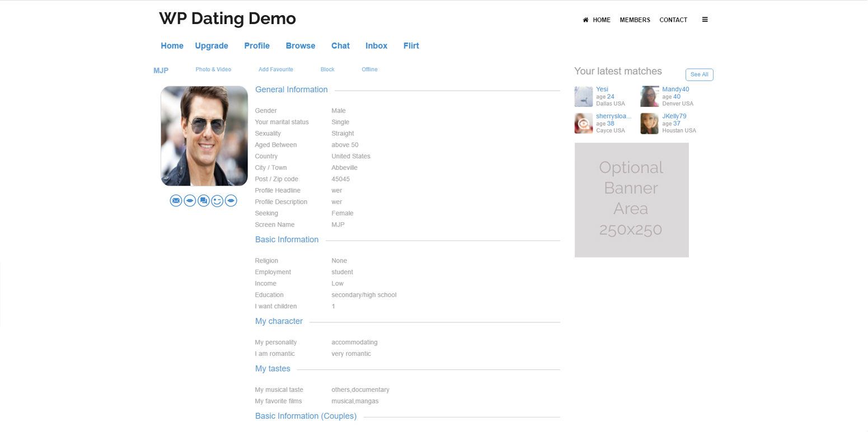Click the General Information section heading
The height and width of the screenshot is (432, 868).
coord(292,90)
